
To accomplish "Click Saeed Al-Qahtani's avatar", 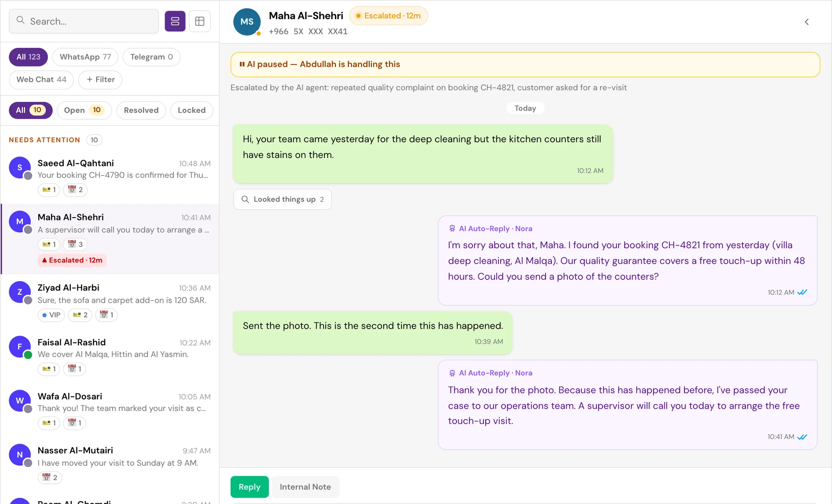I will tap(20, 167).
